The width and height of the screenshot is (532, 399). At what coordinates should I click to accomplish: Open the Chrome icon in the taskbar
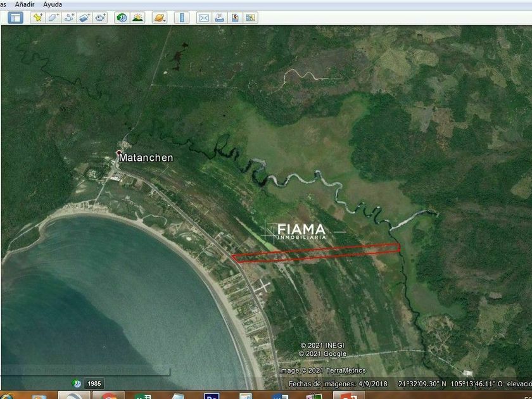[x=108, y=396]
